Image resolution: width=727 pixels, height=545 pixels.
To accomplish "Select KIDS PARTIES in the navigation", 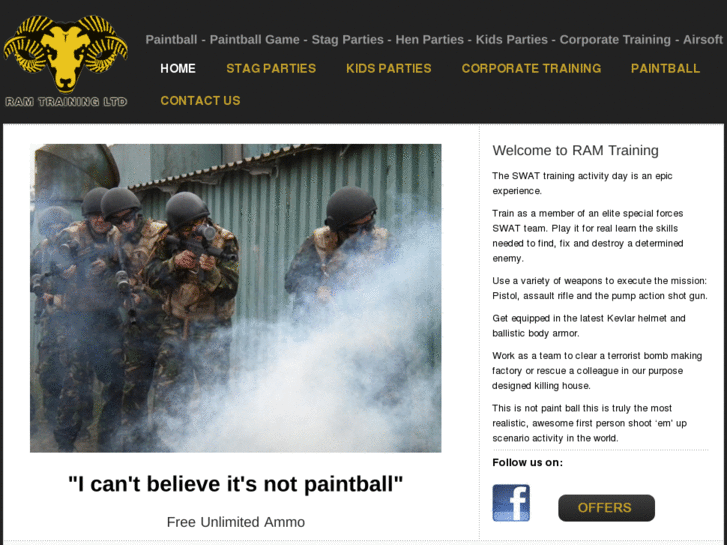I will [x=389, y=69].
